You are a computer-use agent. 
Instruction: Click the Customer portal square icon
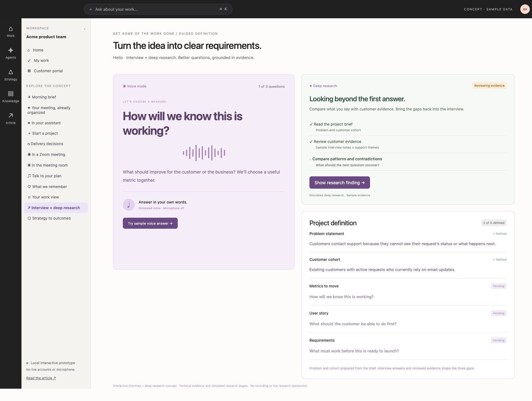(x=29, y=71)
